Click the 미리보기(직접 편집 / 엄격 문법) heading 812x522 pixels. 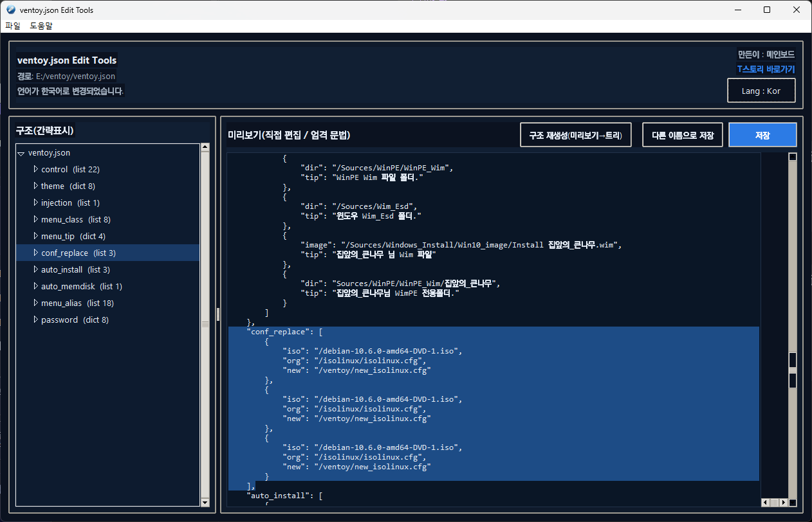(289, 135)
